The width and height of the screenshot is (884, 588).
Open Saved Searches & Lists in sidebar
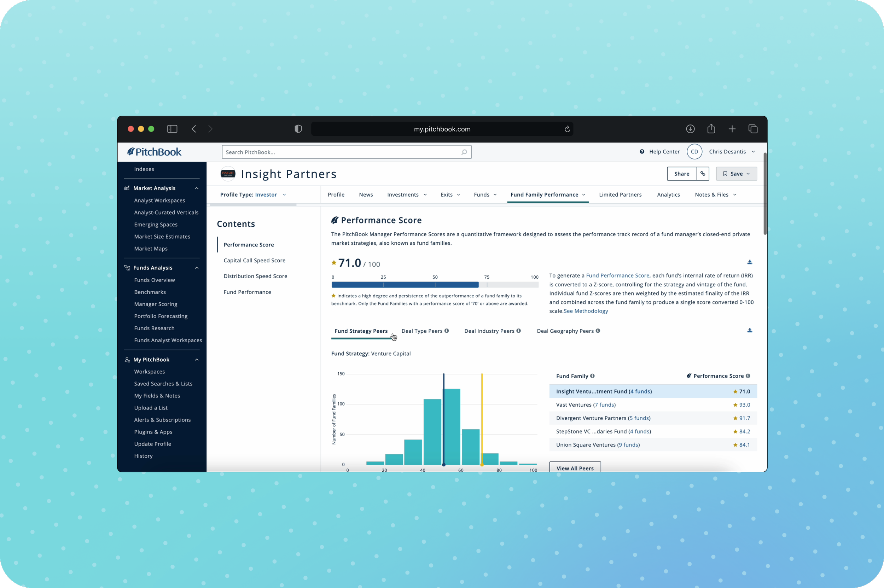point(163,384)
